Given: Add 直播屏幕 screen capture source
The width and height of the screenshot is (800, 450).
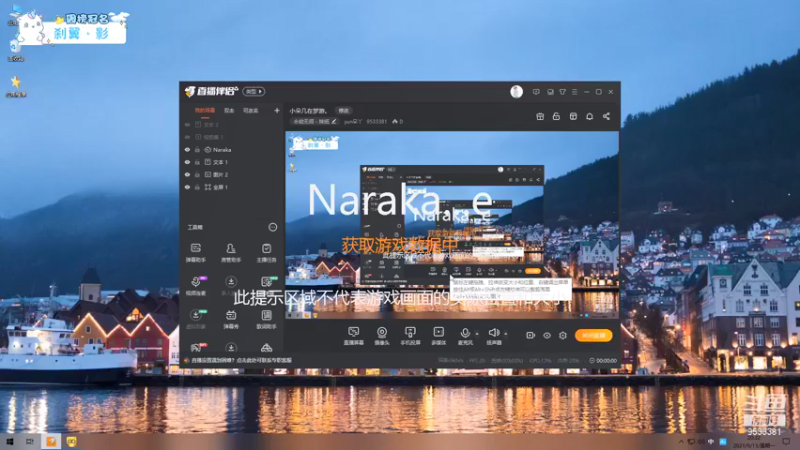Looking at the screenshot, I should 353,336.
